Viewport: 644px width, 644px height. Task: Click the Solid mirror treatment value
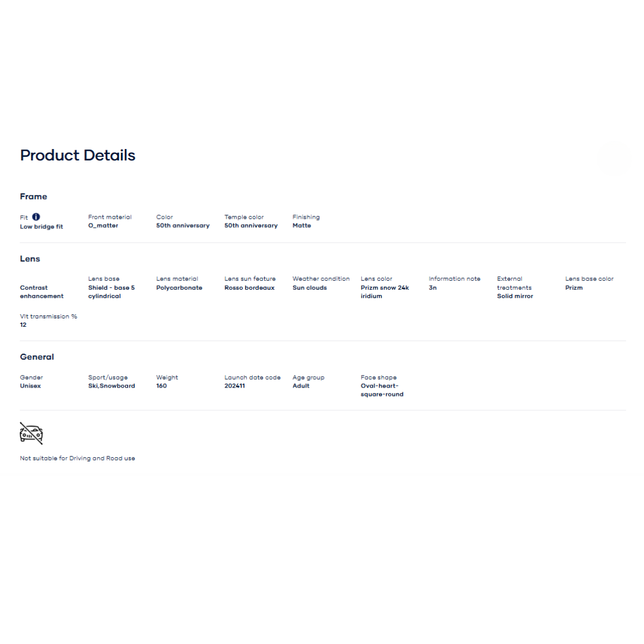click(x=515, y=296)
